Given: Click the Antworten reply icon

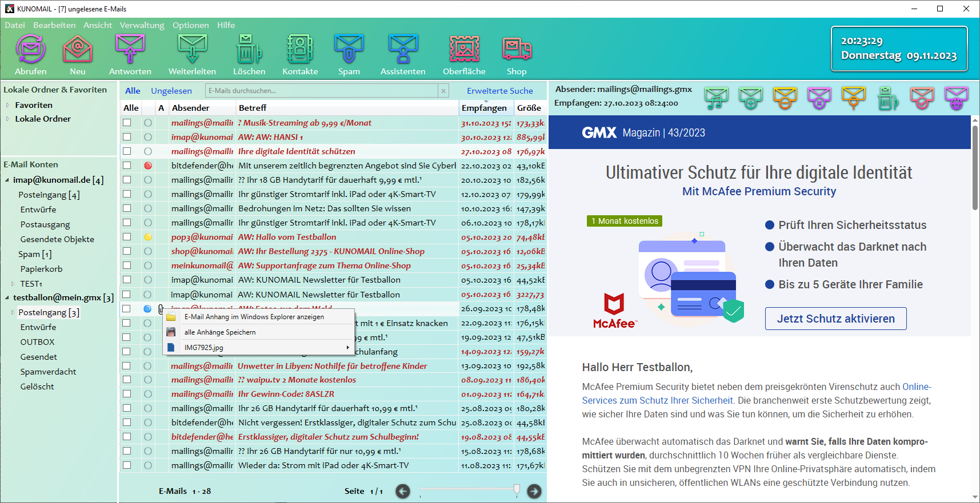Looking at the screenshot, I should [130, 49].
